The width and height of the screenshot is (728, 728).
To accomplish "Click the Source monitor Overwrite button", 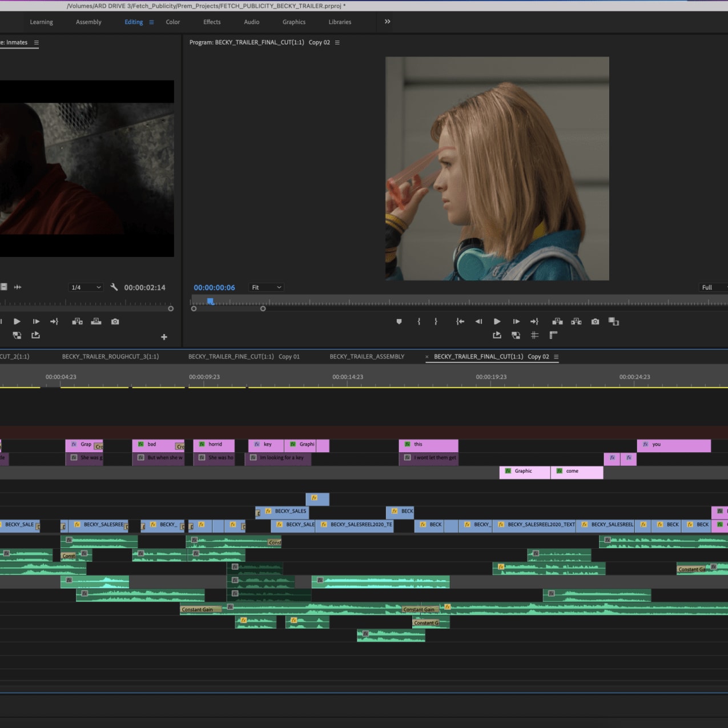I will [96, 321].
